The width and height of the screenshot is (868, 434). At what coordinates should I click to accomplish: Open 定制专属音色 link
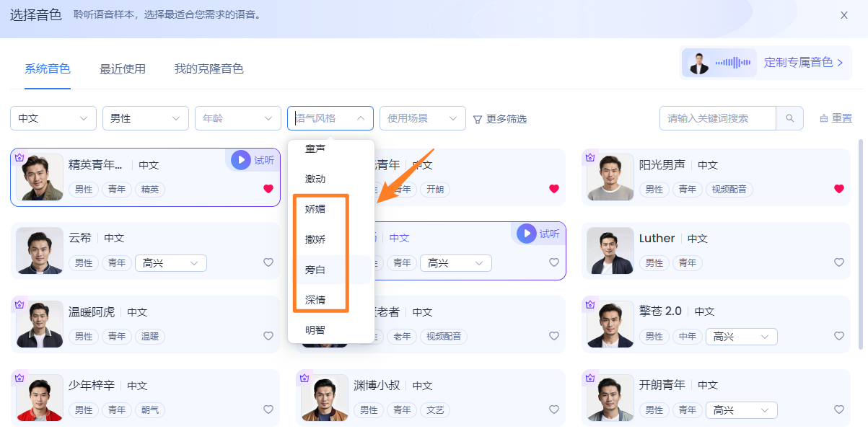(x=802, y=63)
